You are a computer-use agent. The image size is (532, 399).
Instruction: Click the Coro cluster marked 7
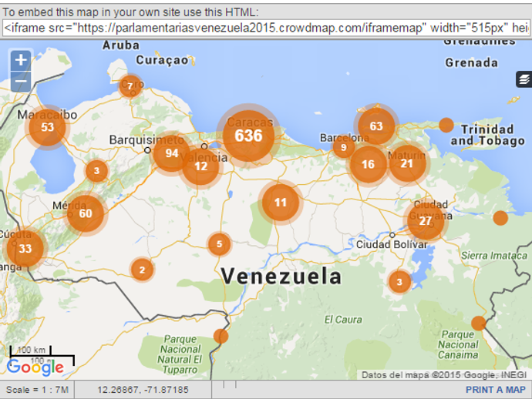tap(130, 86)
